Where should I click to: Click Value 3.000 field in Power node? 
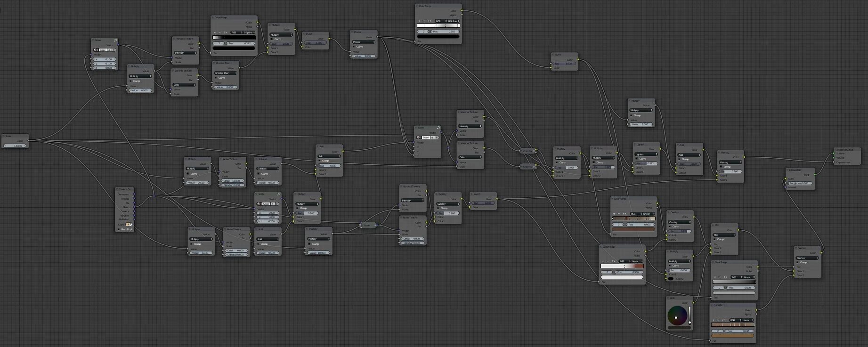pyautogui.click(x=364, y=56)
